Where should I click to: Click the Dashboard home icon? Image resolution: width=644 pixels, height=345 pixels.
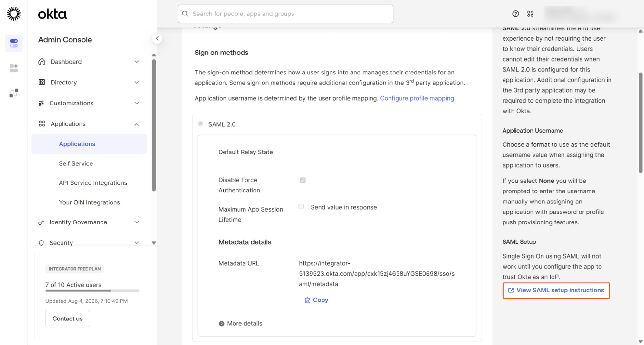coord(42,62)
